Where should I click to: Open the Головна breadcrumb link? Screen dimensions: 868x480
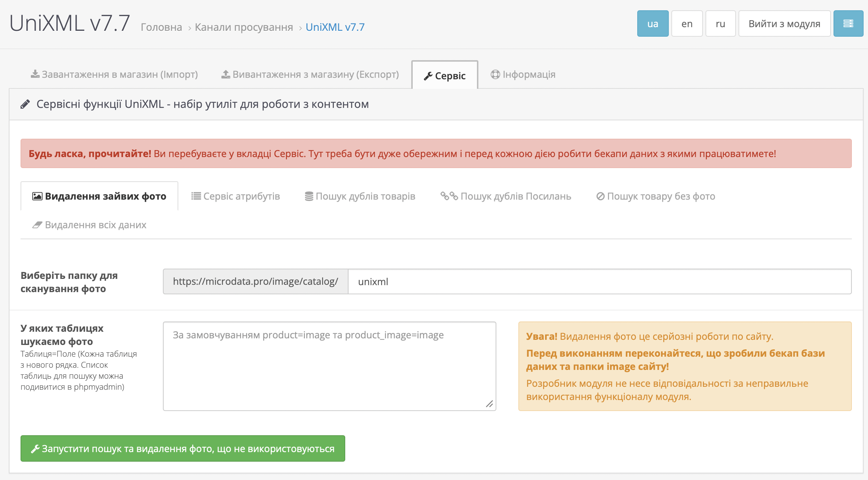click(161, 27)
